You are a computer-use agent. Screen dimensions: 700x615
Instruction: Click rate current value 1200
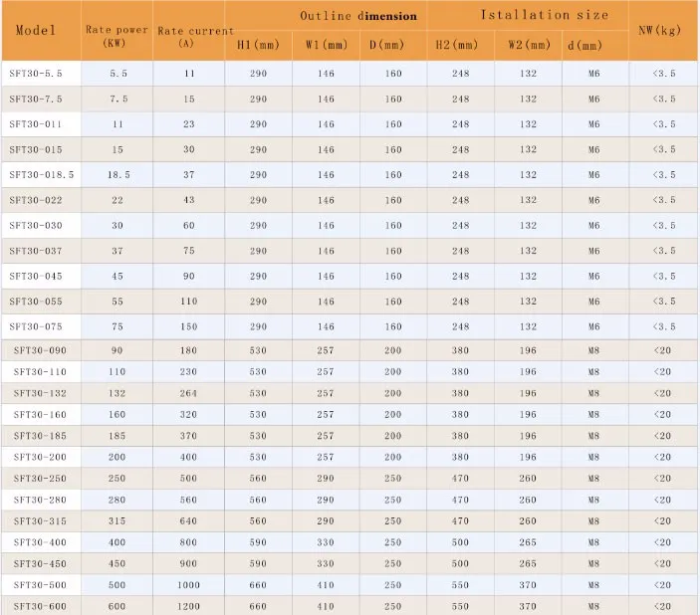pos(188,606)
